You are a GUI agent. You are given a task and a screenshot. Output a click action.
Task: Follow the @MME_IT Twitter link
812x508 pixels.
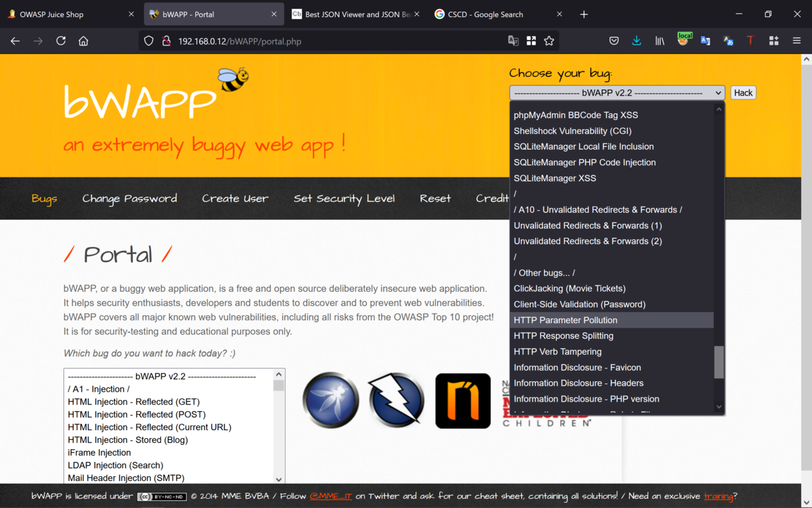(x=331, y=496)
